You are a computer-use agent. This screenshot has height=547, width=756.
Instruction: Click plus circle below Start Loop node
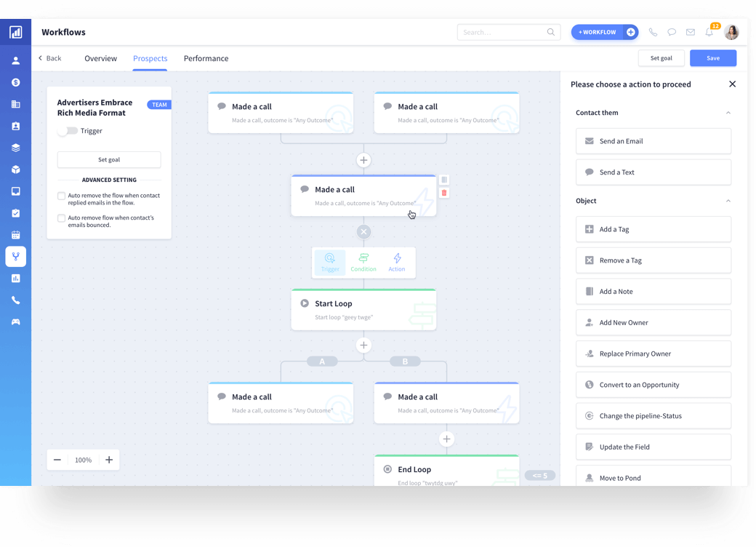click(363, 345)
